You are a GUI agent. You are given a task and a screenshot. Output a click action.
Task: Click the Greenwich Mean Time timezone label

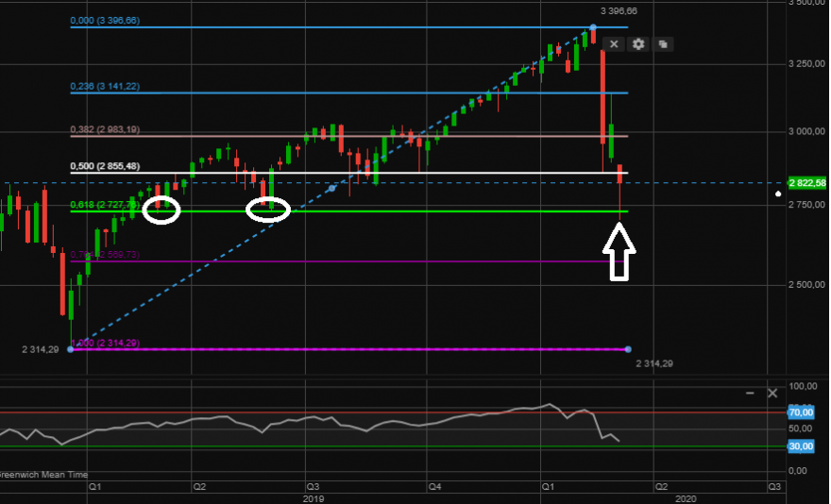(x=44, y=475)
